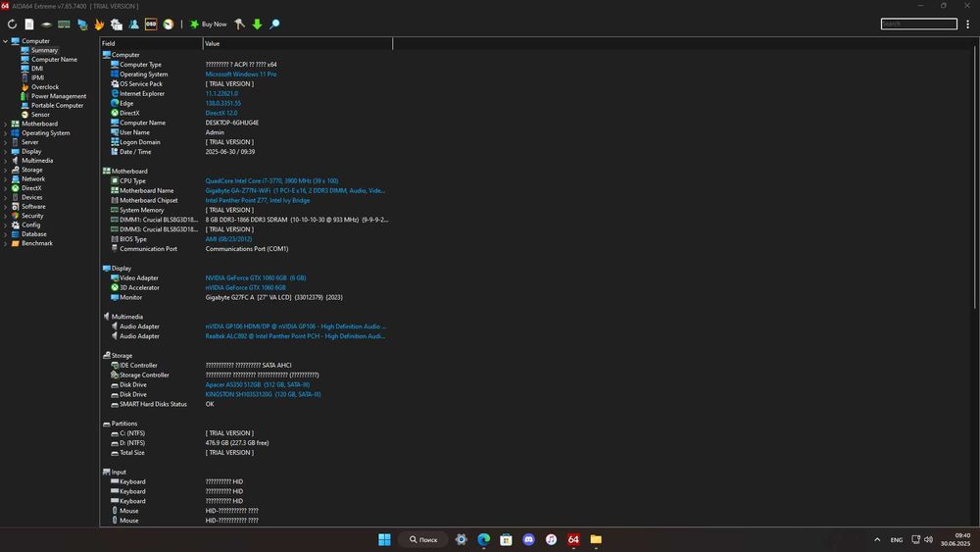Select the Devices sidebar item
This screenshot has height=552, width=980.
click(x=32, y=197)
